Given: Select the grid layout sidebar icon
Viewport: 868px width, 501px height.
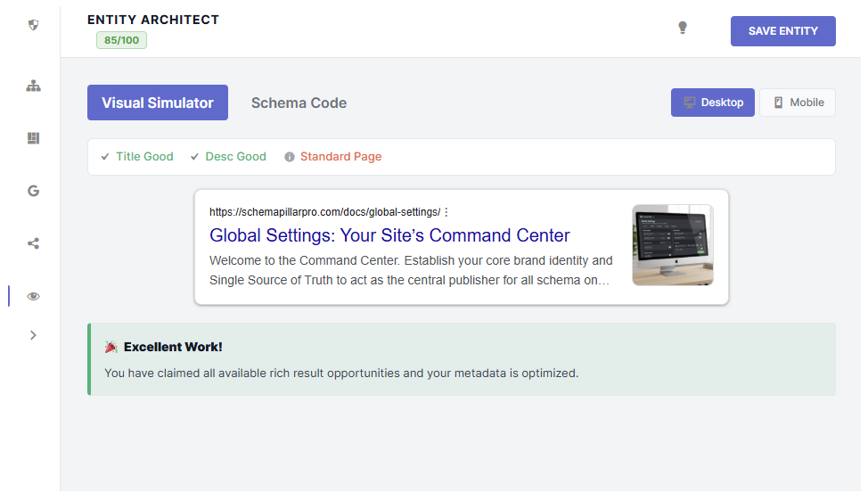Looking at the screenshot, I should click(33, 138).
